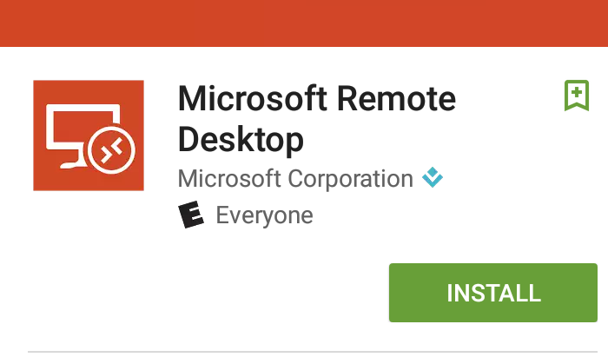Tap the red header banner

pos(304,23)
